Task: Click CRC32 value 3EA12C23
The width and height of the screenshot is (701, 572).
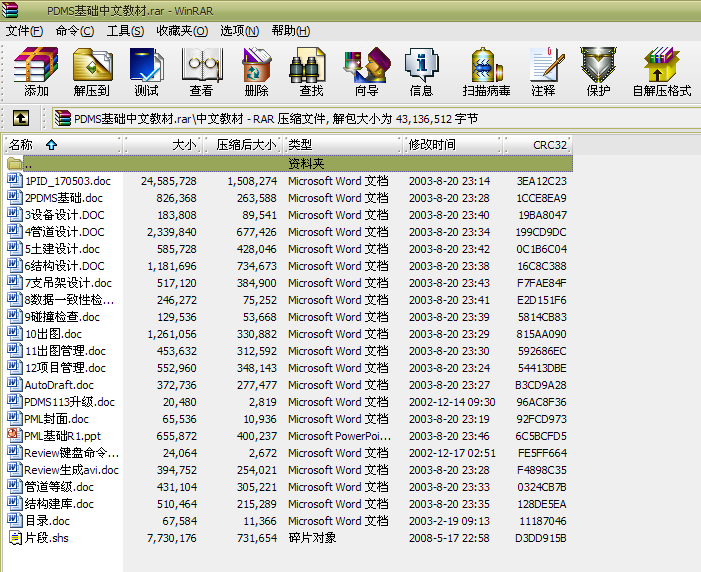Action: tap(542, 181)
